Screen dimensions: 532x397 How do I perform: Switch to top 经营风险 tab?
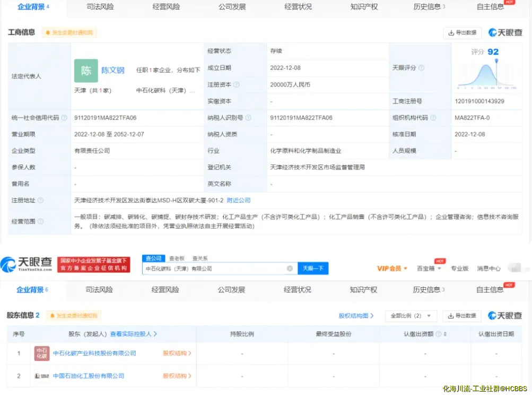(x=166, y=7)
